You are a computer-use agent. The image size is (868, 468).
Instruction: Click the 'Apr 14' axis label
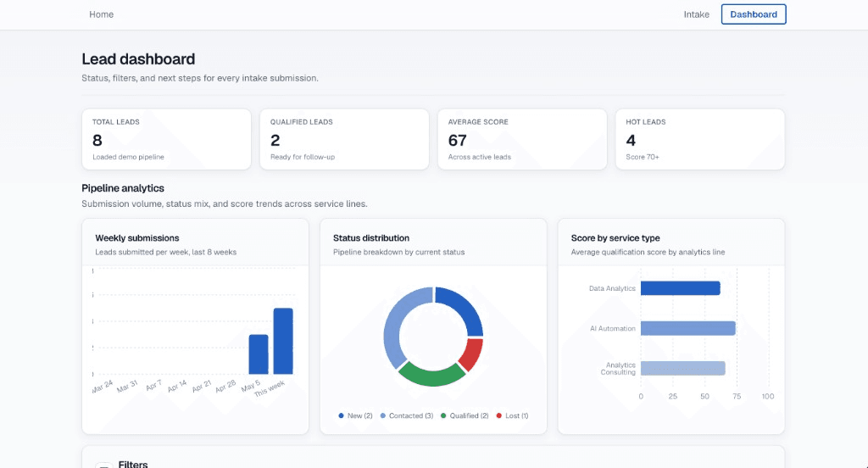pyautogui.click(x=176, y=386)
